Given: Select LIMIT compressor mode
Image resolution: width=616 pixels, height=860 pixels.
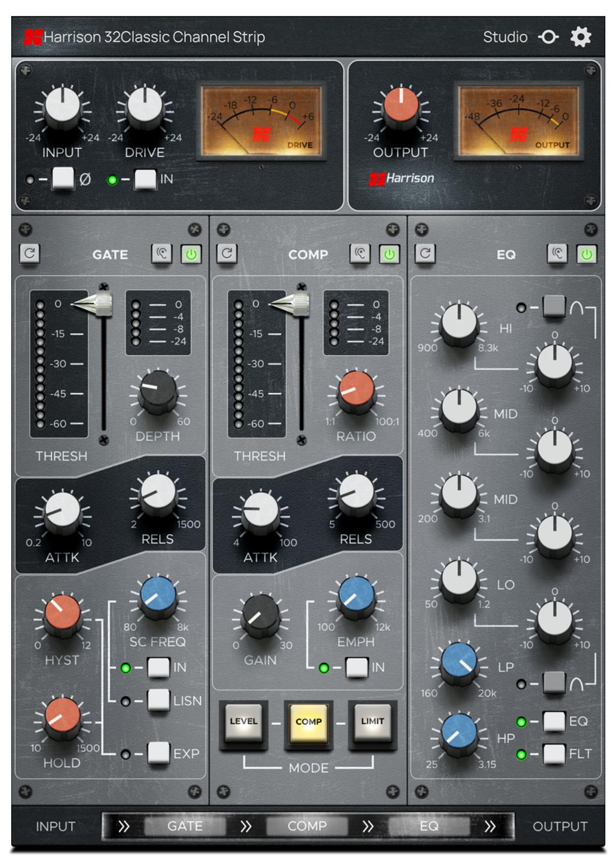Looking at the screenshot, I should pos(373,723).
